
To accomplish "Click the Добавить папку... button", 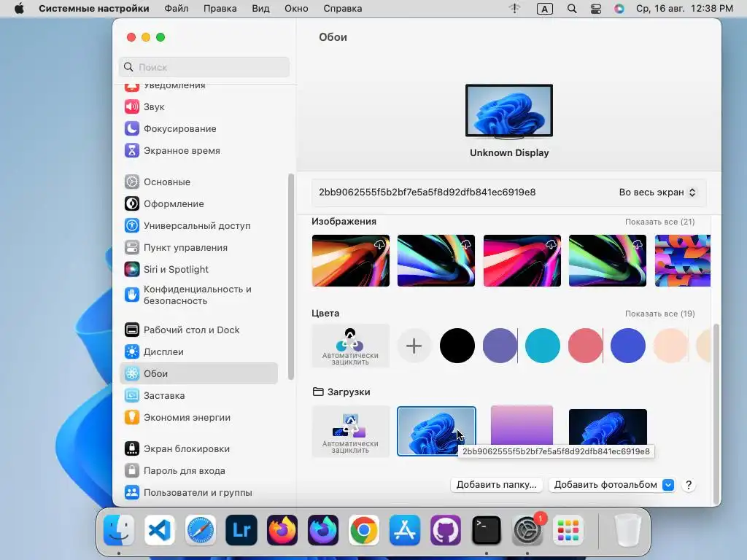I will point(496,485).
